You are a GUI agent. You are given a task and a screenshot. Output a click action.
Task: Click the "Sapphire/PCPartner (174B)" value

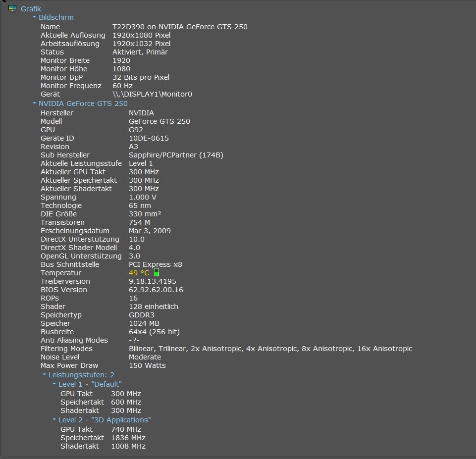[x=176, y=155]
